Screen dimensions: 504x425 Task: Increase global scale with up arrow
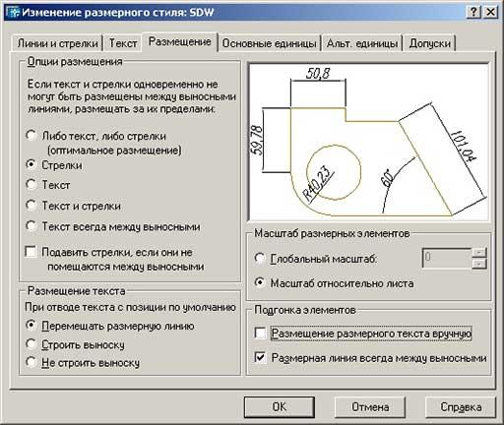479,253
